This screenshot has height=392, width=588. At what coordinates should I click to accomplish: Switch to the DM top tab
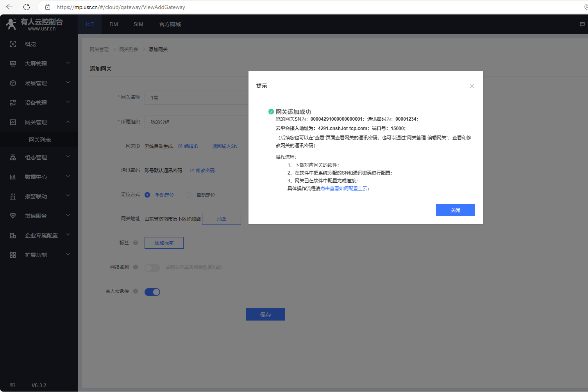(114, 24)
